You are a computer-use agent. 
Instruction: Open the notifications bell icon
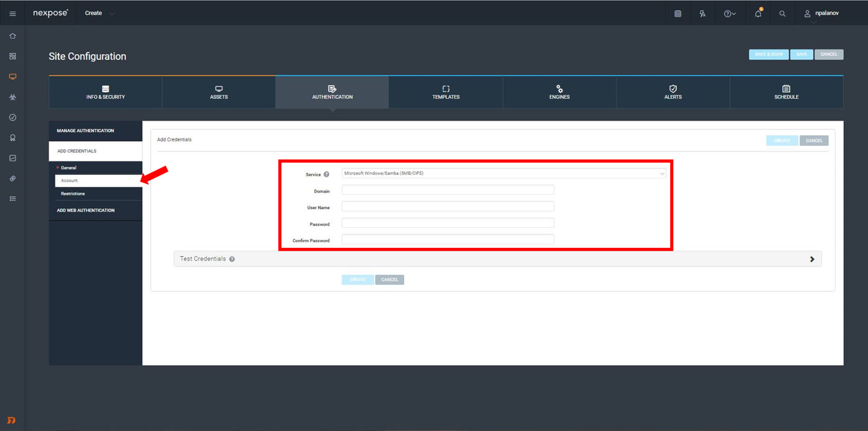pos(758,13)
